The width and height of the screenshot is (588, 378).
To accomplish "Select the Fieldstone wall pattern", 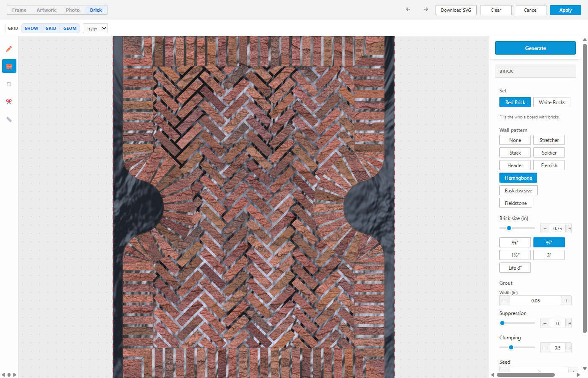I will pyautogui.click(x=516, y=203).
